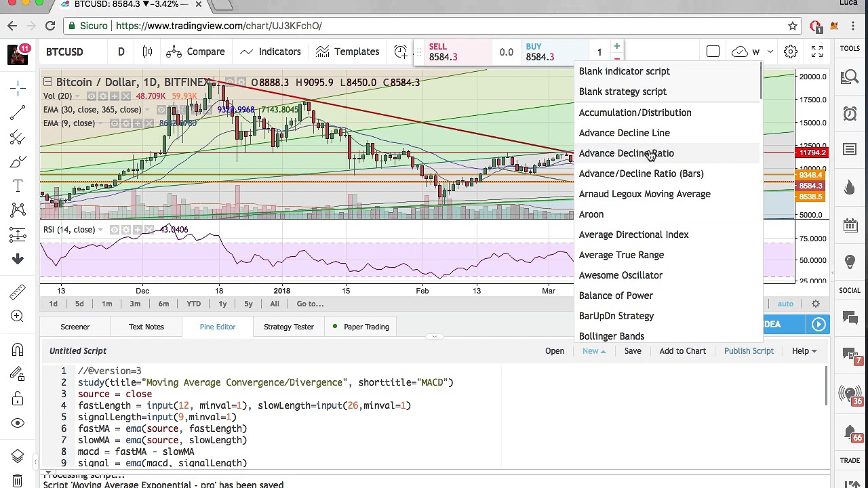This screenshot has height=488, width=868.
Task: Open the RSI (14, close) dropdown arrow
Action: click(100, 230)
